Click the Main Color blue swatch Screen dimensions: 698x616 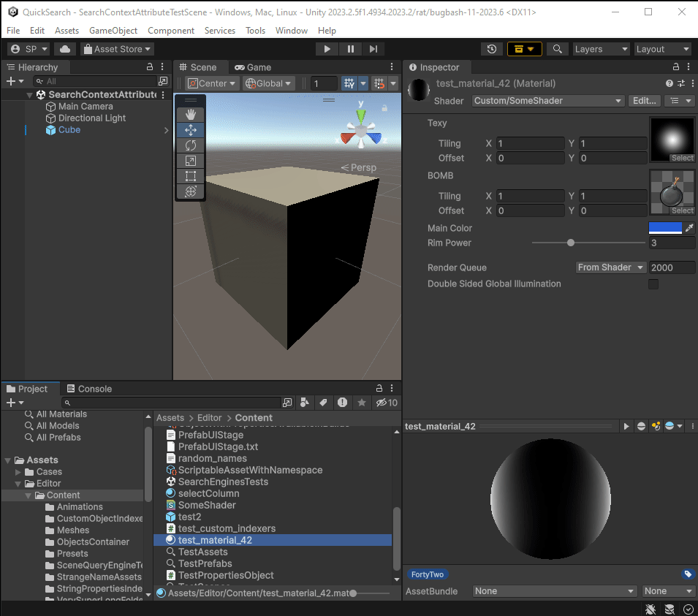(x=665, y=228)
